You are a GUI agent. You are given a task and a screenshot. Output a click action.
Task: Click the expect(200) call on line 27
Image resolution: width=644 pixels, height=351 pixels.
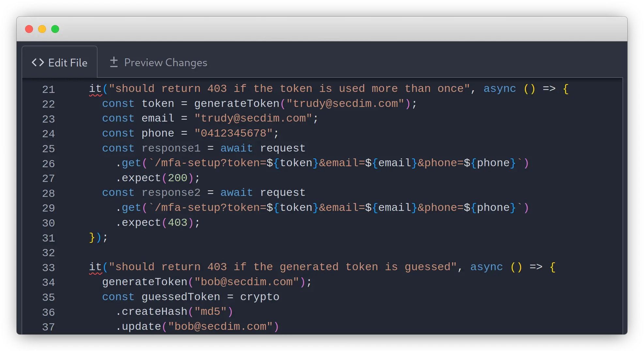point(157,178)
